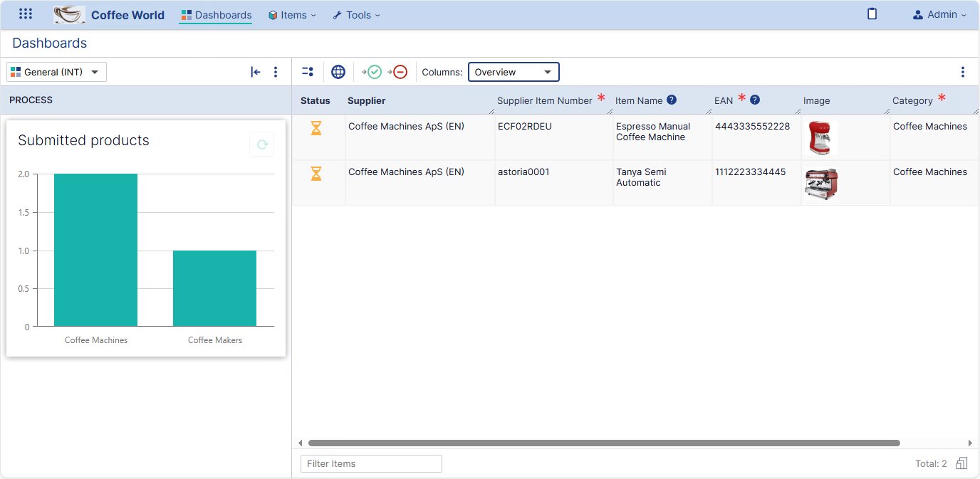Open the app launcher grid icon
980x479 pixels.
pyautogui.click(x=26, y=14)
